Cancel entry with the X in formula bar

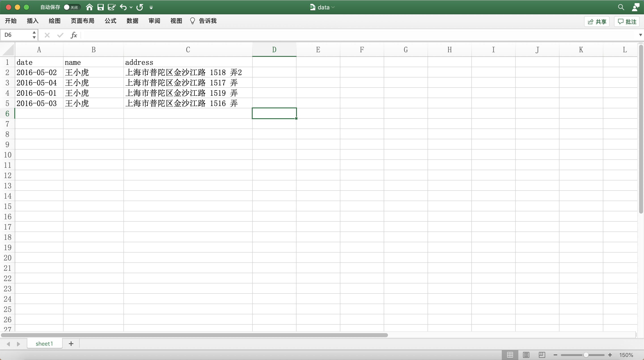click(x=47, y=35)
